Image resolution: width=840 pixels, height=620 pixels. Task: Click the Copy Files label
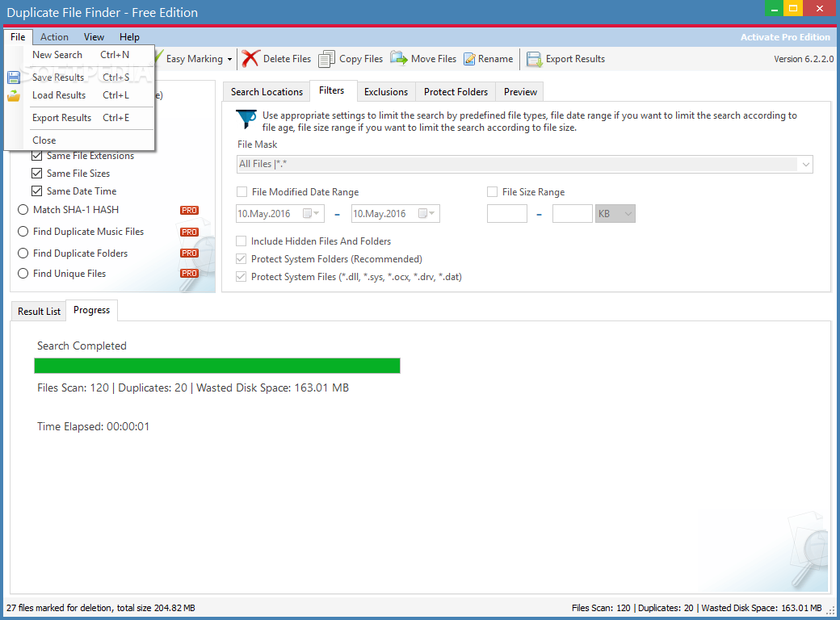click(361, 59)
